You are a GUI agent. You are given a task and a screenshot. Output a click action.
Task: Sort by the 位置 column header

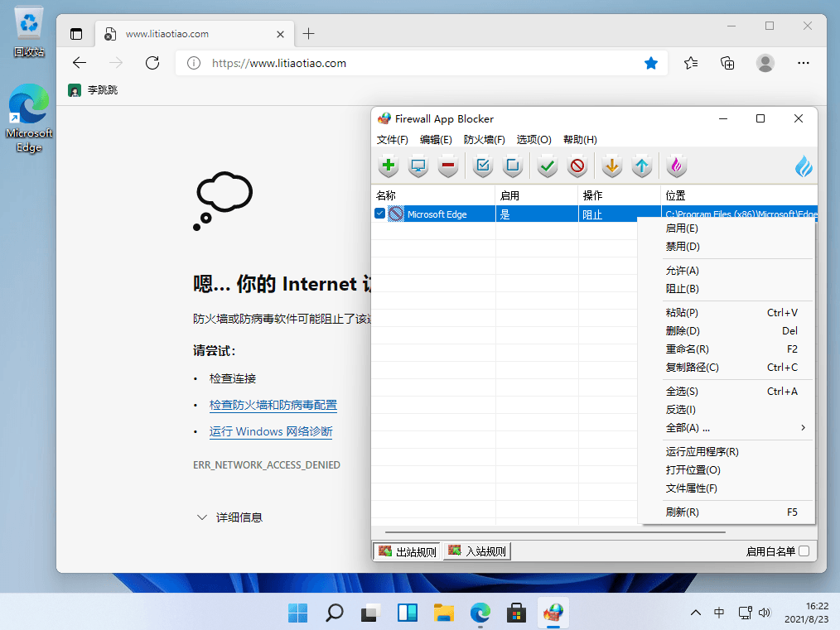coord(739,195)
